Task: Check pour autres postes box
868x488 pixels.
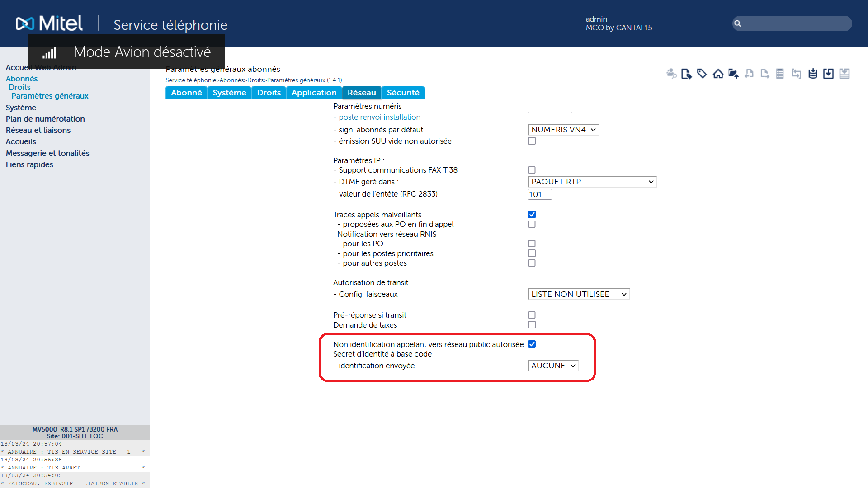Action: pos(532,263)
